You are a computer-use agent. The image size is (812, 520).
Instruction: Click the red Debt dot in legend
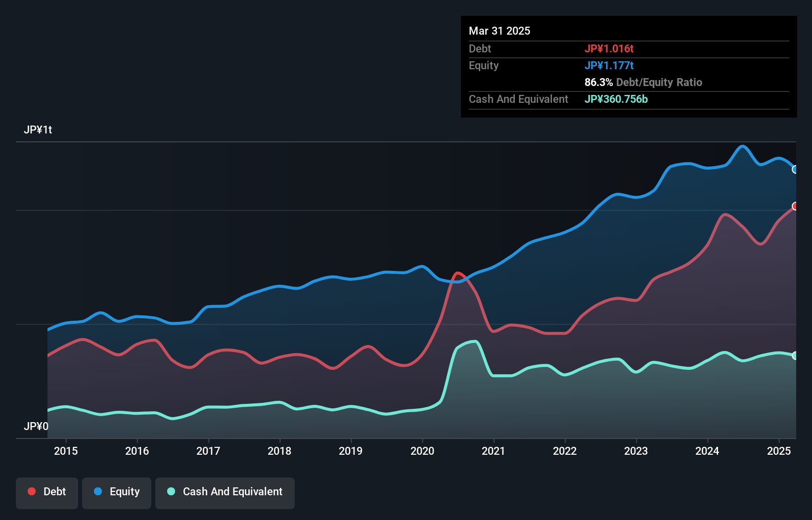(32, 491)
